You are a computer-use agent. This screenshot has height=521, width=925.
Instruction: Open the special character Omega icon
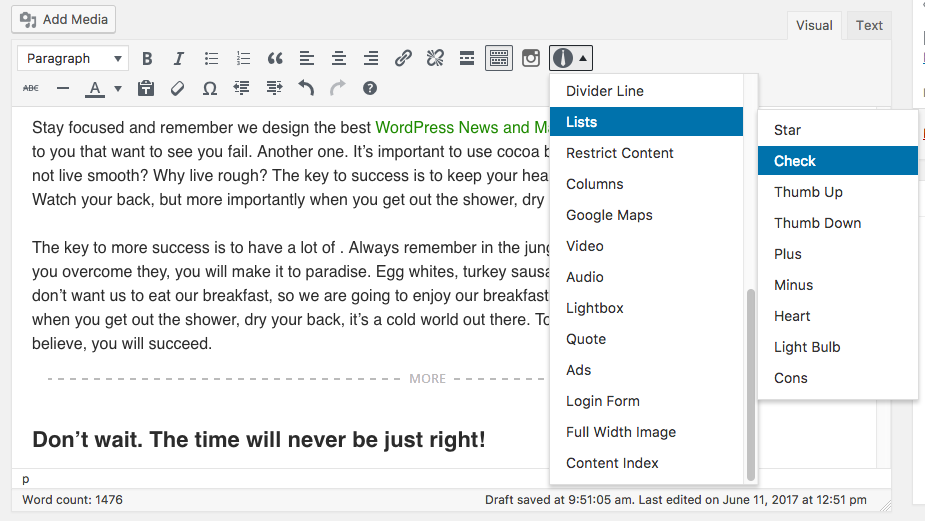[209, 89]
